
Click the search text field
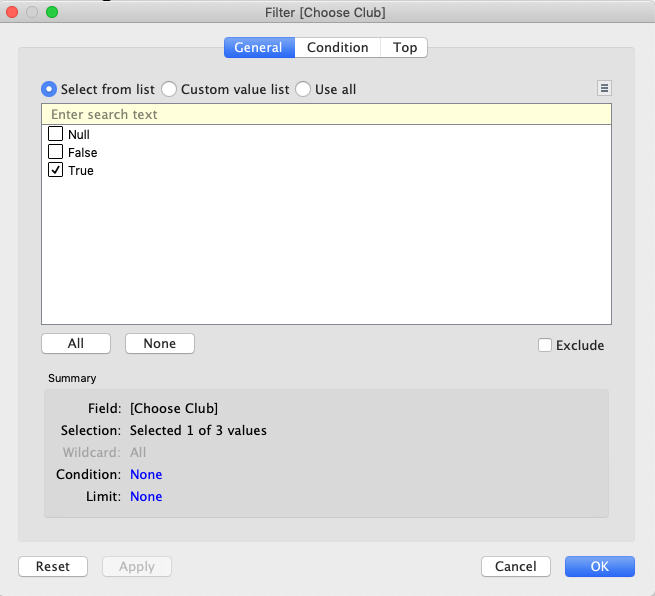click(326, 114)
